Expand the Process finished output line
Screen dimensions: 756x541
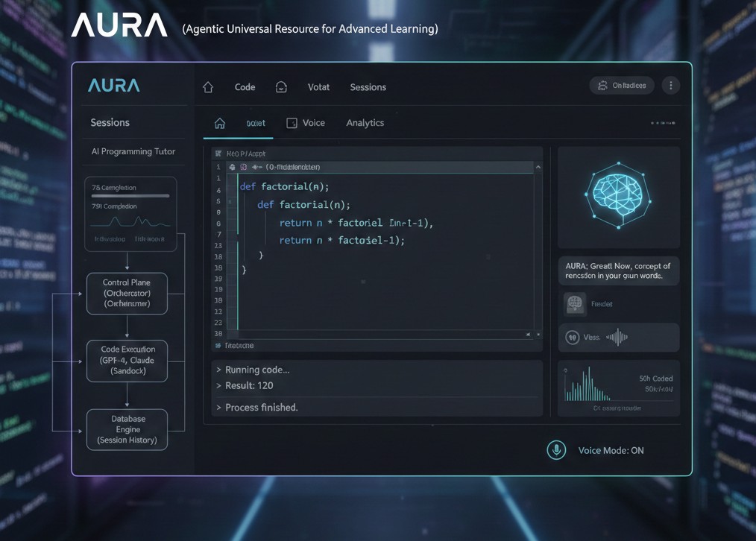(x=257, y=408)
